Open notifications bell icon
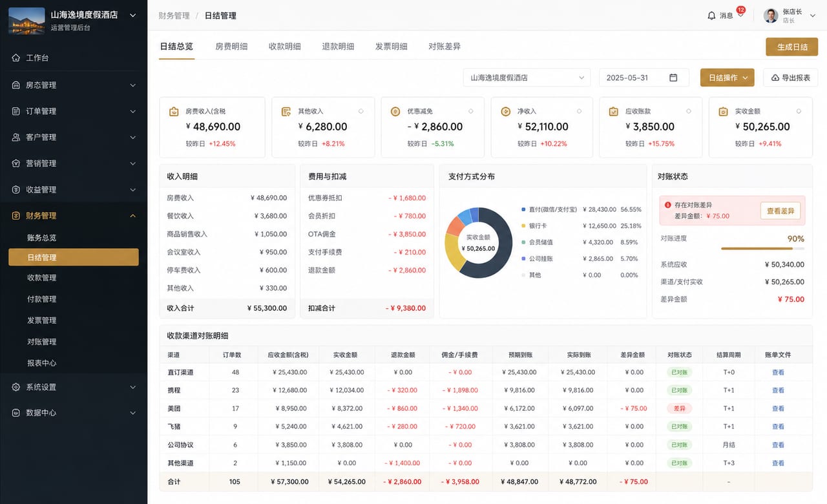 pos(712,16)
